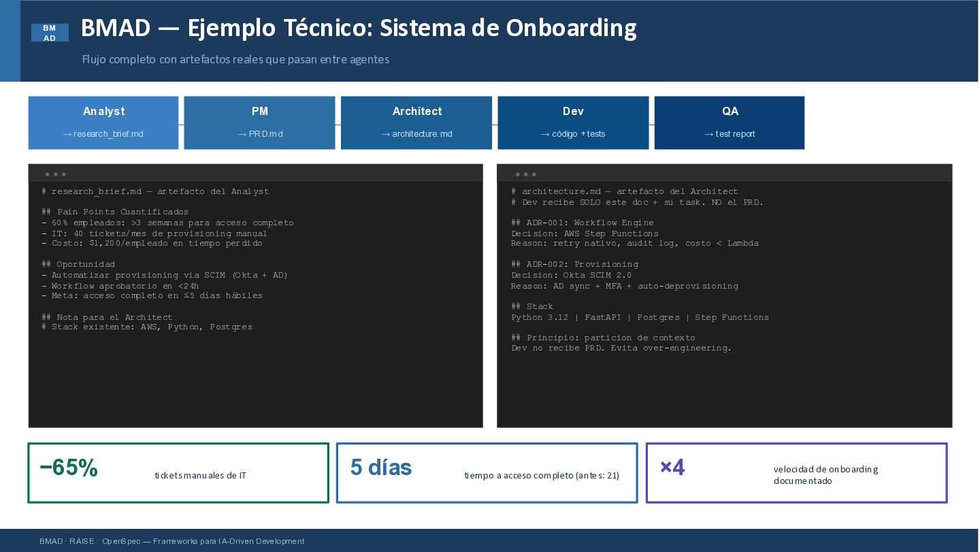Viewport: 980px width, 552px height.
Task: Click the footer text BMAD RAISE OpenSpec
Action: (x=172, y=541)
